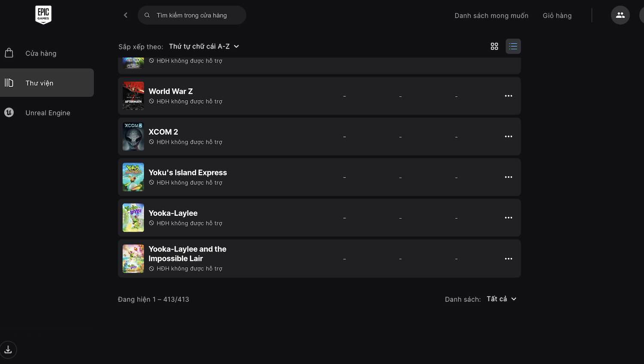
Task: Expand the Danh sách 'Tất cả' dropdown
Action: [x=501, y=299]
